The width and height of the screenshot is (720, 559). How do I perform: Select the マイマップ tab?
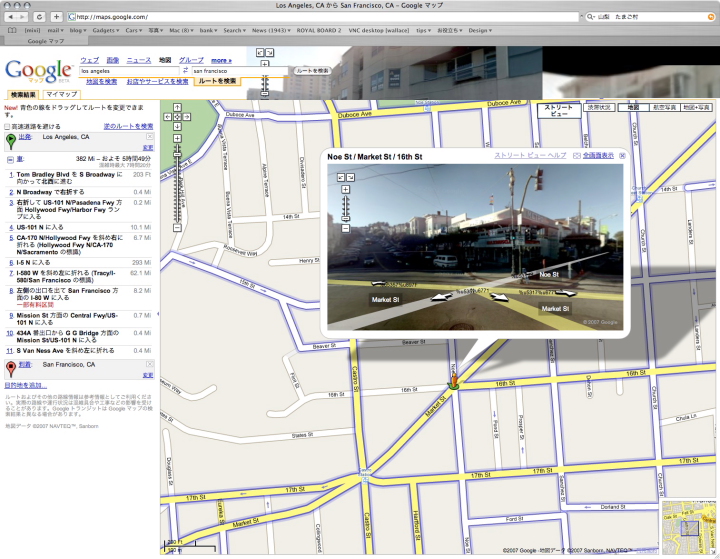coord(62,94)
